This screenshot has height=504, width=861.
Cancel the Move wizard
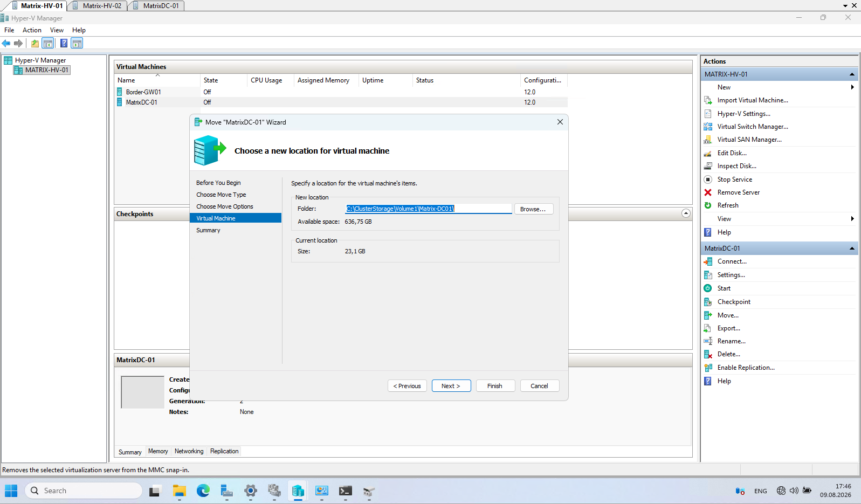tap(539, 386)
